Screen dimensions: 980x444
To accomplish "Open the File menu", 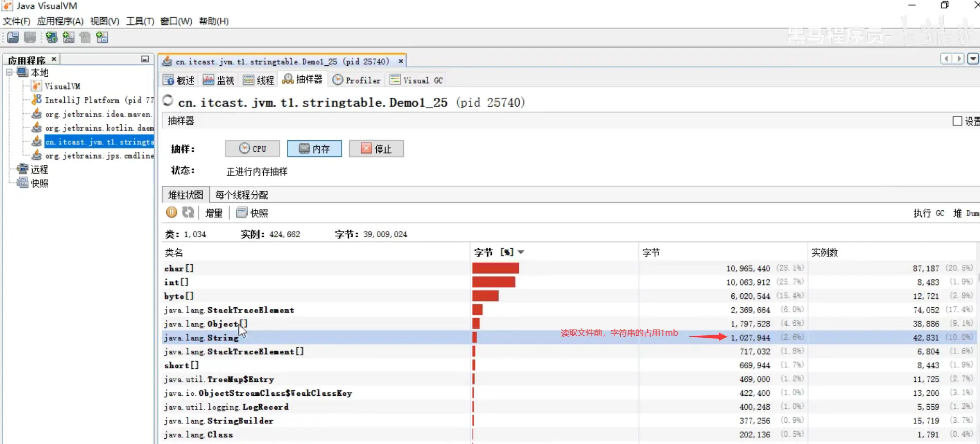I will click(17, 21).
